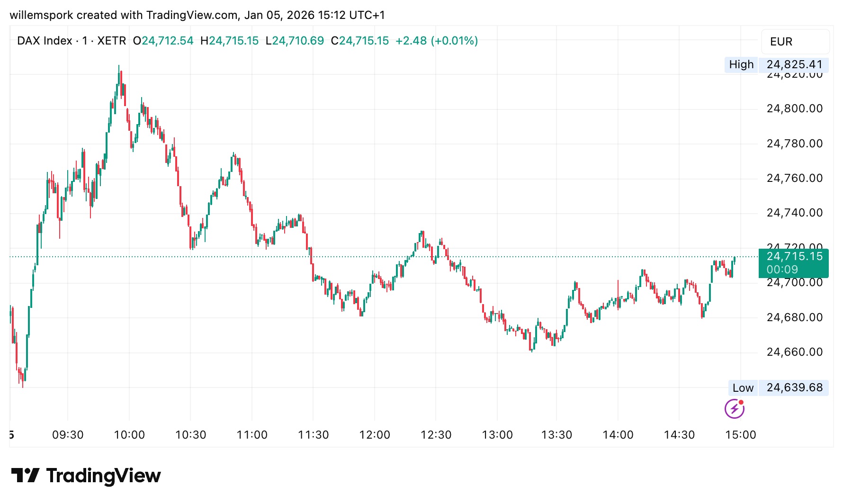Click the 11:00 time axis label

click(252, 435)
